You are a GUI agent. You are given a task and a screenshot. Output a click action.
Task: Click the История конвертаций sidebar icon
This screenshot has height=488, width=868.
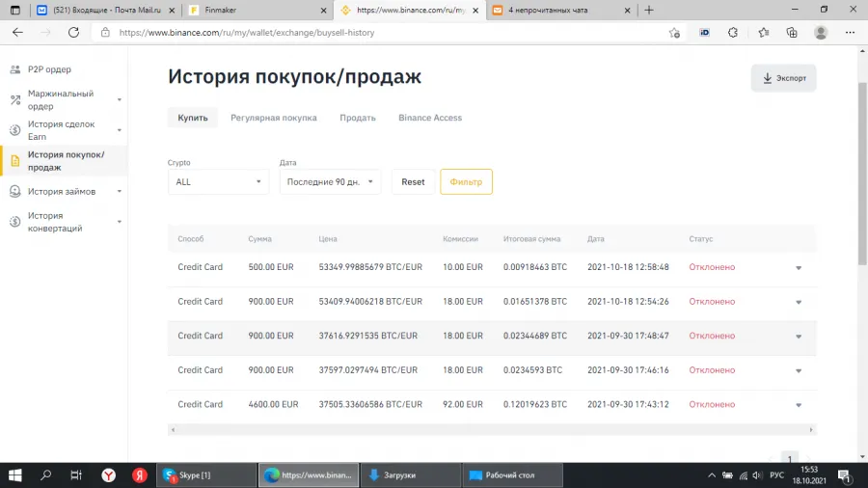(14, 222)
